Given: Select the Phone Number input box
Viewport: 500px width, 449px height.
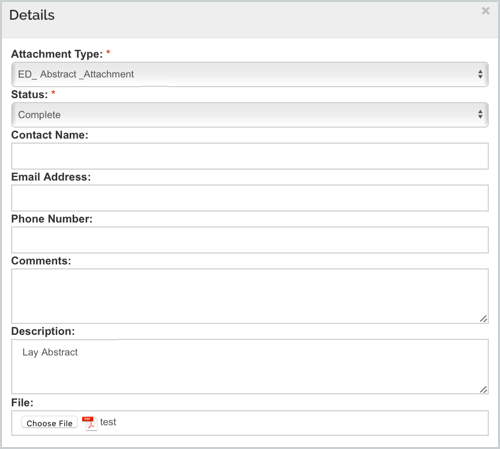Looking at the screenshot, I should [x=250, y=240].
